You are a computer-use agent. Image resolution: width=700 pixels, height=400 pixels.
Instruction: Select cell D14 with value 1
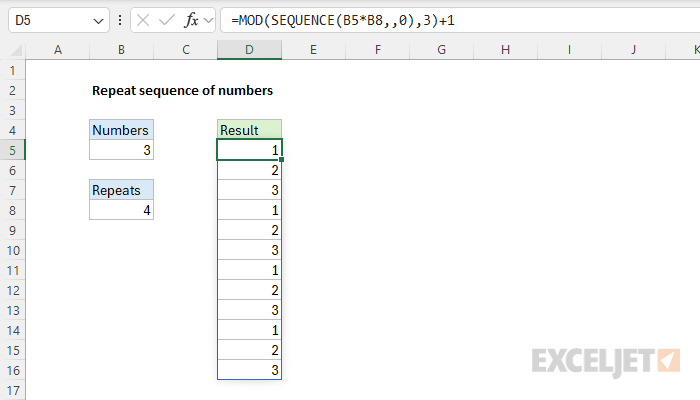click(249, 330)
